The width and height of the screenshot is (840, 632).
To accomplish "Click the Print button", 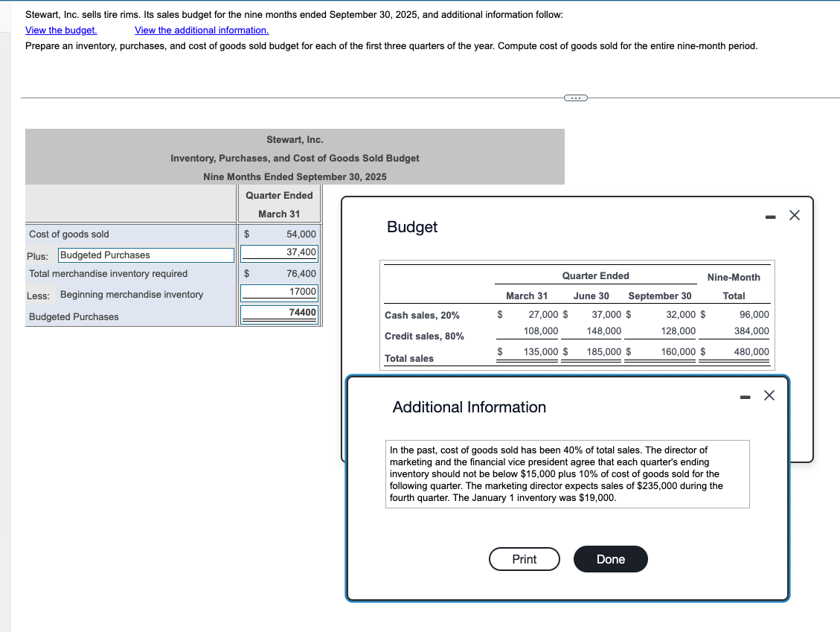I will click(x=524, y=559).
